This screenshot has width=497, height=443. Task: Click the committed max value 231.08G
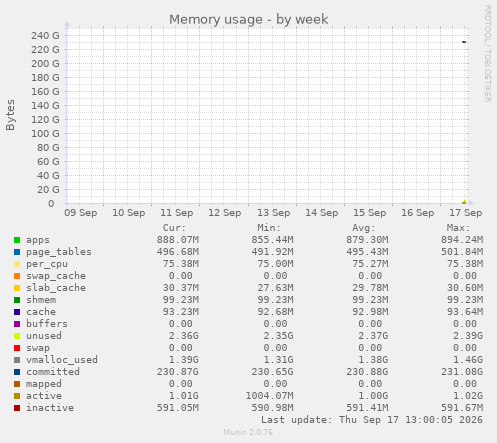tap(462, 372)
